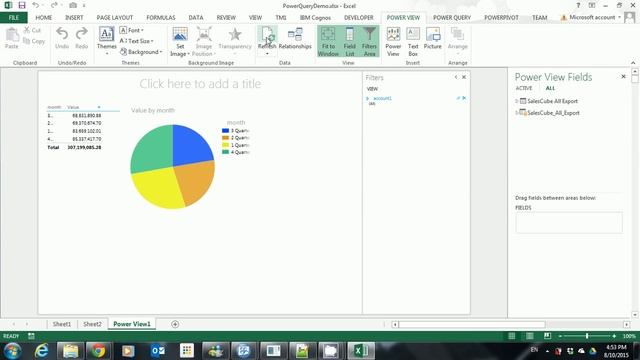The width and height of the screenshot is (640, 360).
Task: Expand SalesCube_All_Export table
Action: pos(517,113)
